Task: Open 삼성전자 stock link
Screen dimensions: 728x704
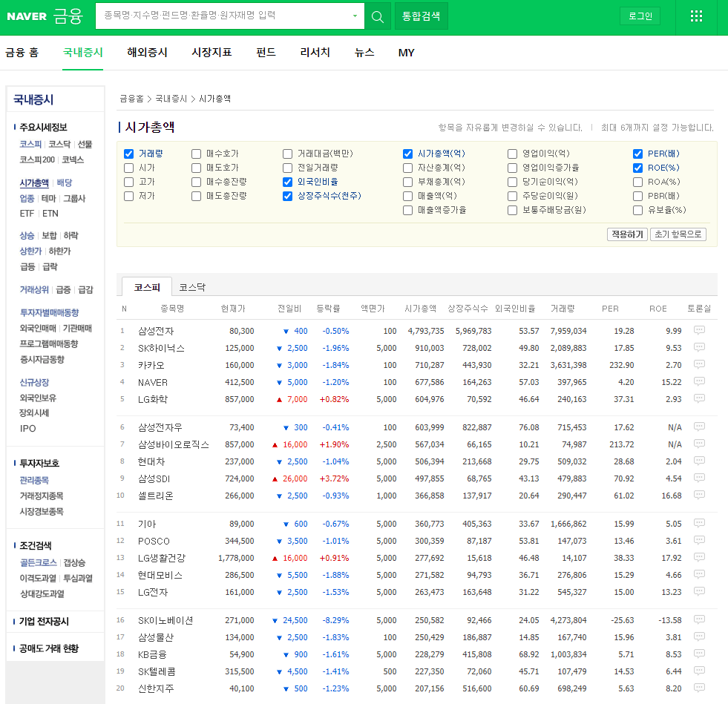Action: click(x=156, y=332)
